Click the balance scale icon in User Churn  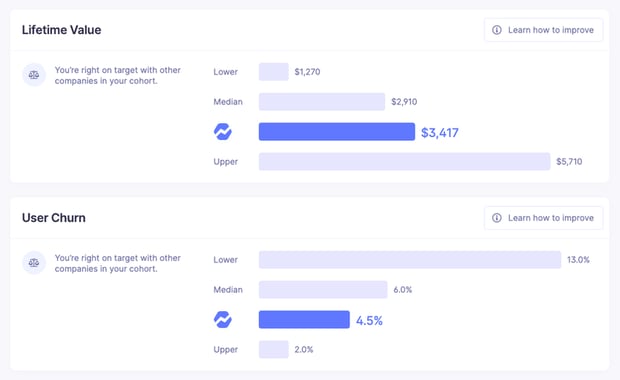point(34,263)
